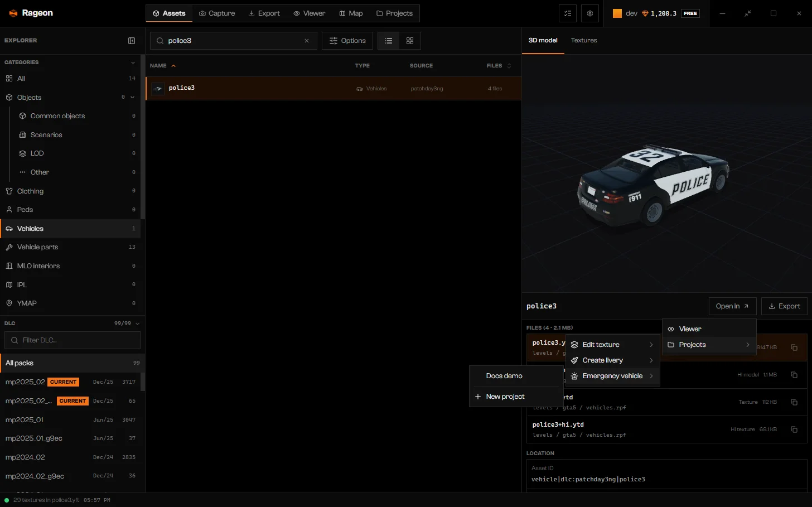Sort the list by Name column

tap(163, 66)
